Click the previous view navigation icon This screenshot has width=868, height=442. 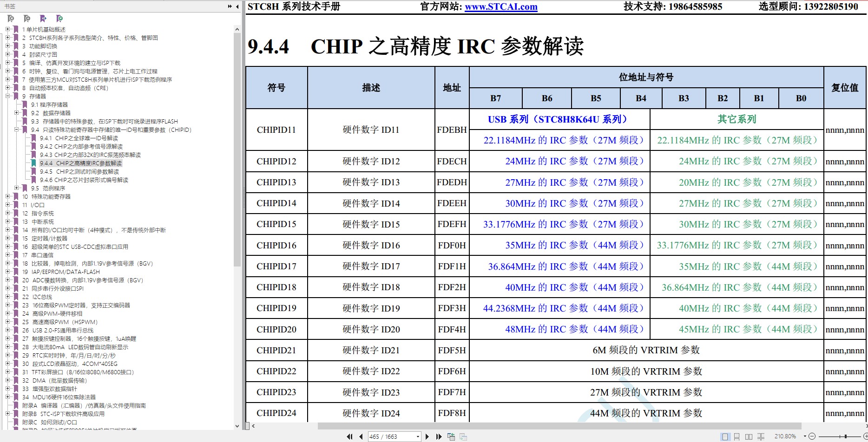click(x=451, y=436)
